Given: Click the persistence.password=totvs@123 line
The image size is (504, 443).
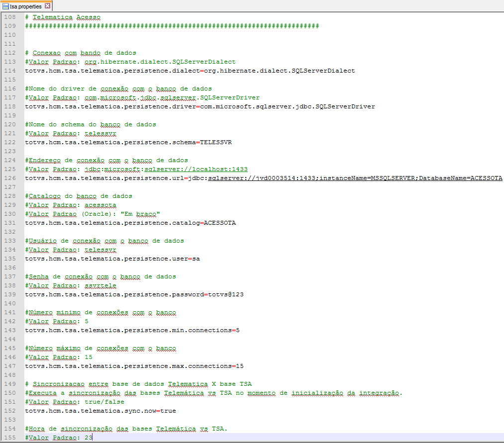Looking at the screenshot, I should (x=134, y=295).
